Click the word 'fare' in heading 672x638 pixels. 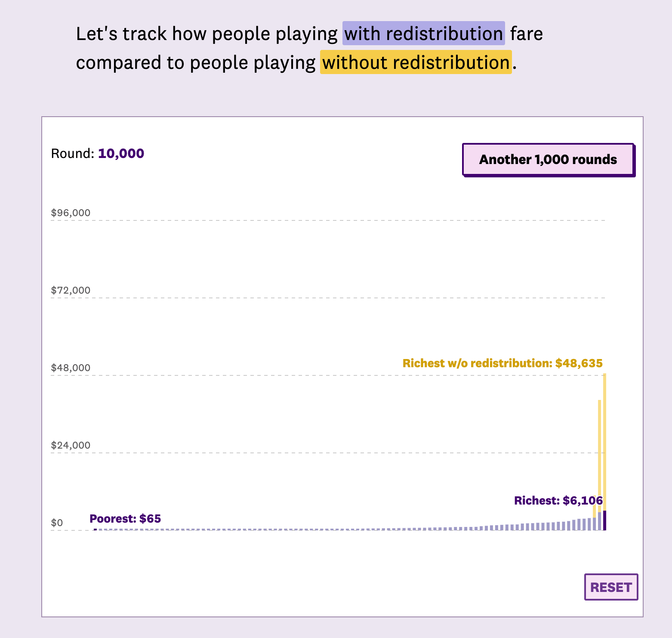[527, 34]
